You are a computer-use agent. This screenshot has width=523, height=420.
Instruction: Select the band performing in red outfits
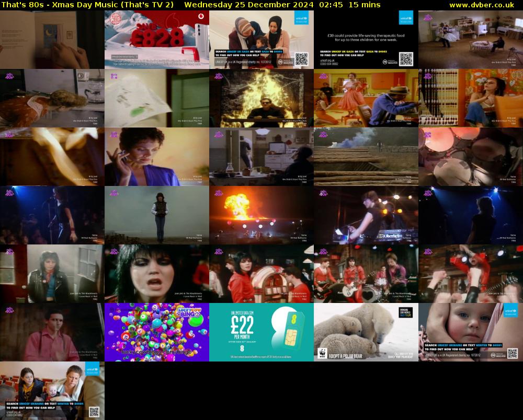pyautogui.click(x=366, y=274)
